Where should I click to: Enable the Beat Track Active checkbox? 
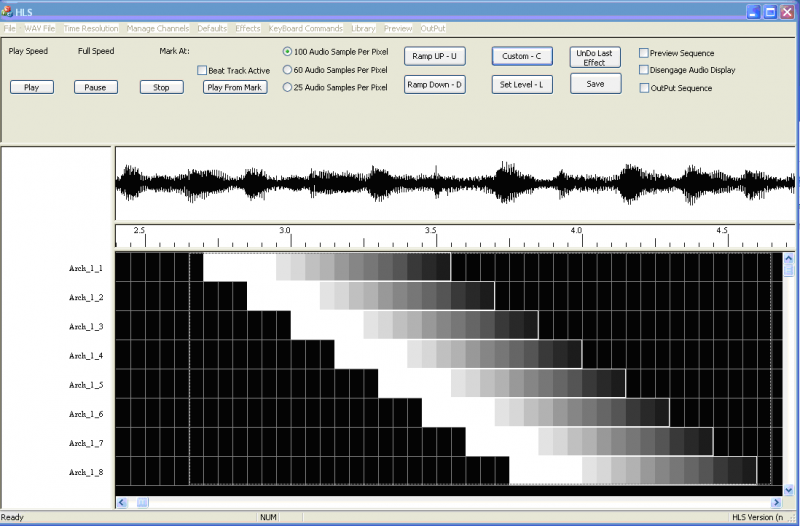[x=202, y=71]
